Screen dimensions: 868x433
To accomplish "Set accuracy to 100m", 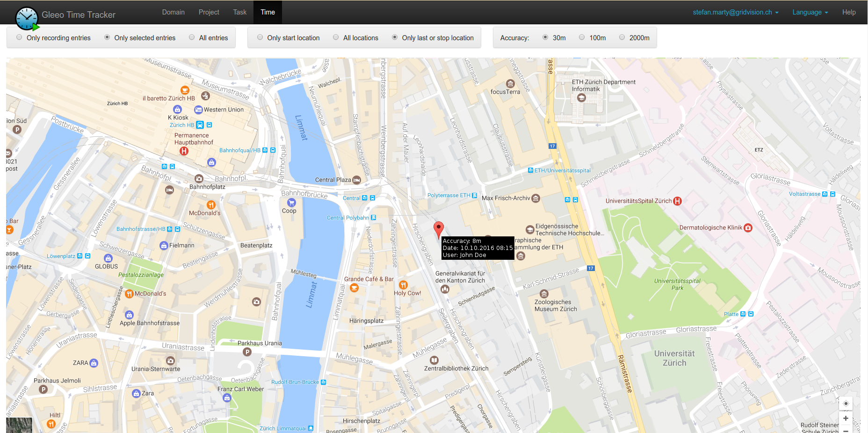I will (x=582, y=37).
